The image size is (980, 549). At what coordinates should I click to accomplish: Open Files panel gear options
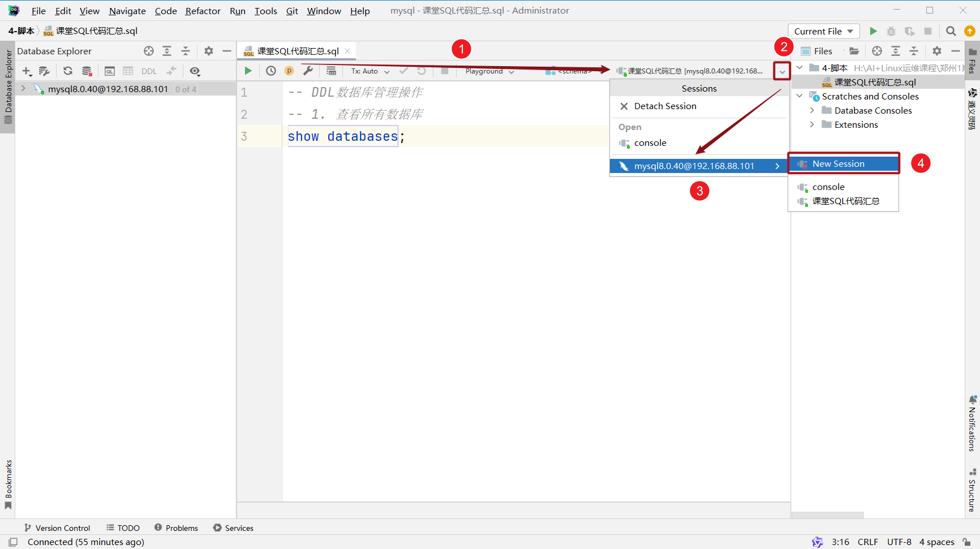coord(937,51)
